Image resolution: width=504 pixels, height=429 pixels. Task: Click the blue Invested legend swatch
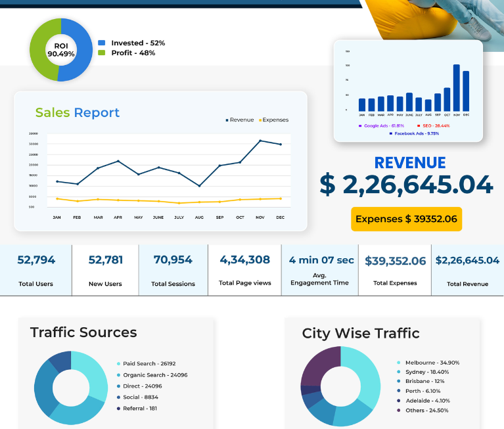point(102,43)
